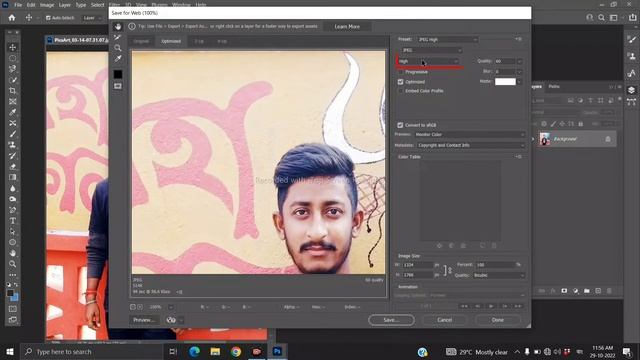
Task: Open the compression quality dropdown showing High
Action: click(x=428, y=61)
